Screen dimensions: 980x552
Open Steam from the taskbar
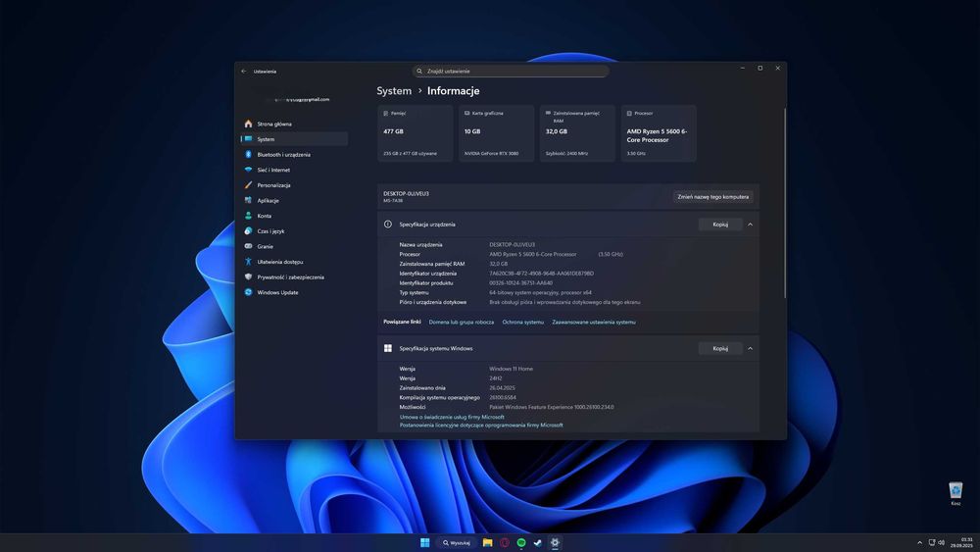(537, 542)
